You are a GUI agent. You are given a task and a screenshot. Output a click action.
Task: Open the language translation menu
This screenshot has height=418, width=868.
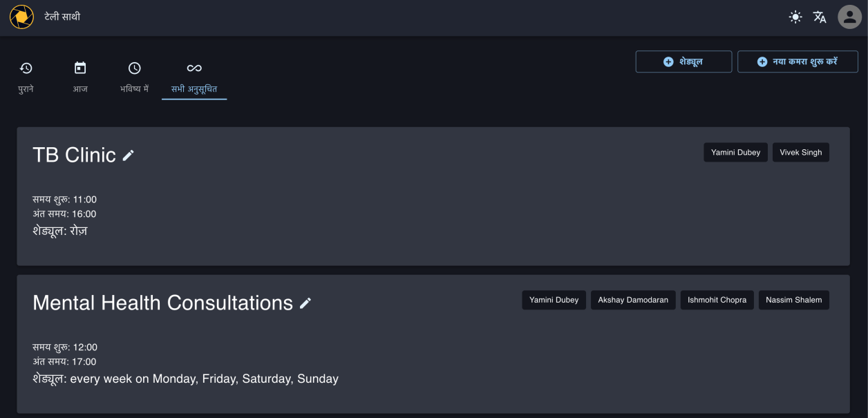(x=820, y=17)
